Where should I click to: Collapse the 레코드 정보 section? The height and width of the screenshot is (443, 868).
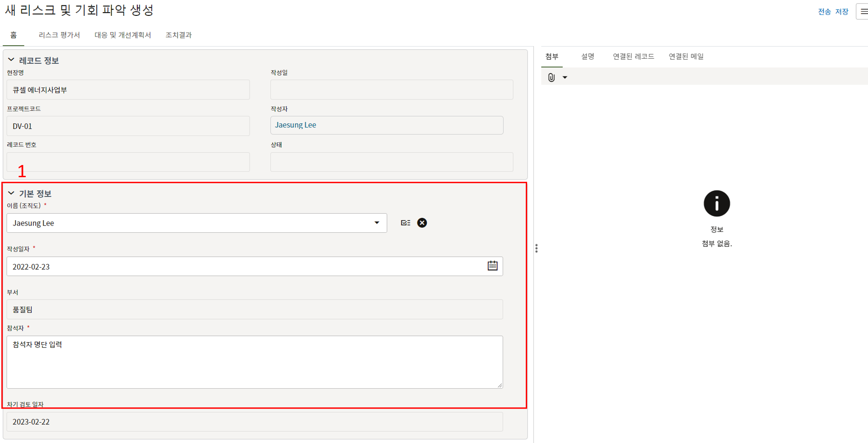coord(11,60)
